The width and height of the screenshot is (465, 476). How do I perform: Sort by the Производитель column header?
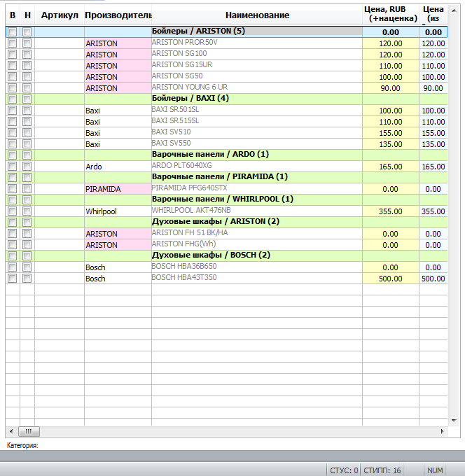(118, 15)
